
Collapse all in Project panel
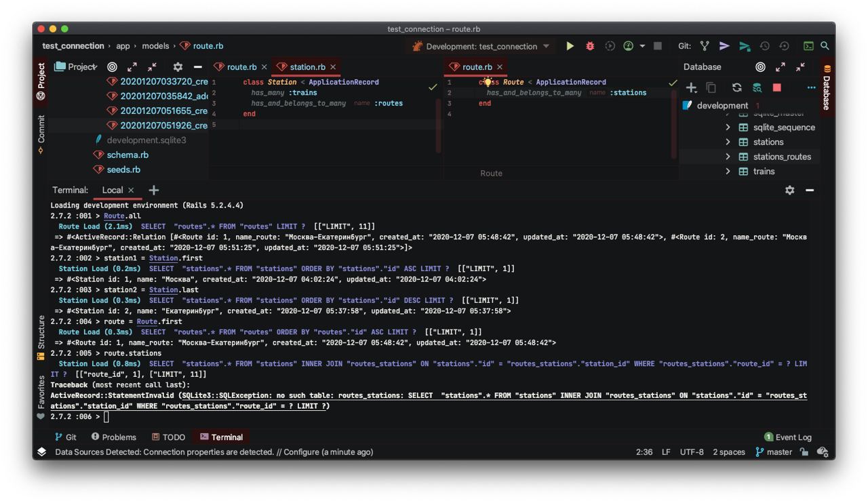pos(152,67)
